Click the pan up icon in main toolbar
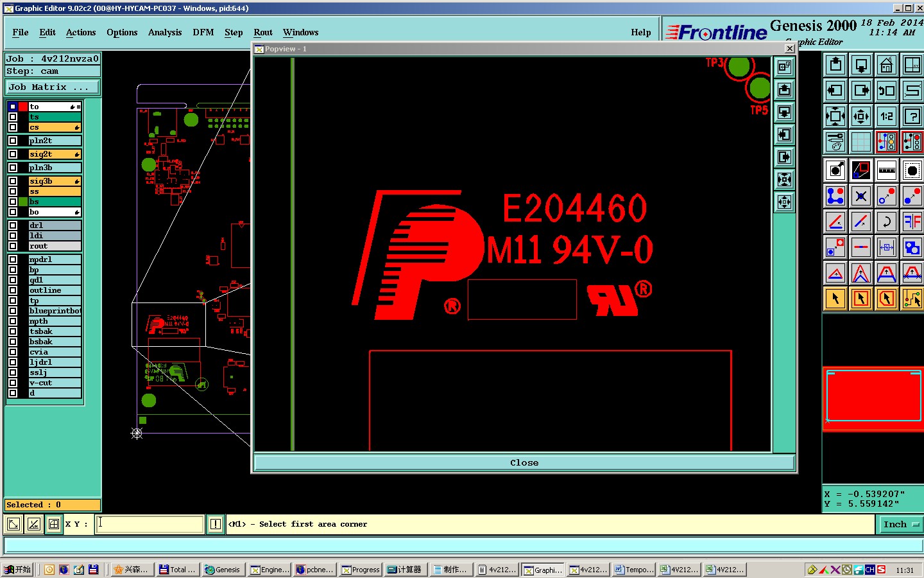 (835, 65)
